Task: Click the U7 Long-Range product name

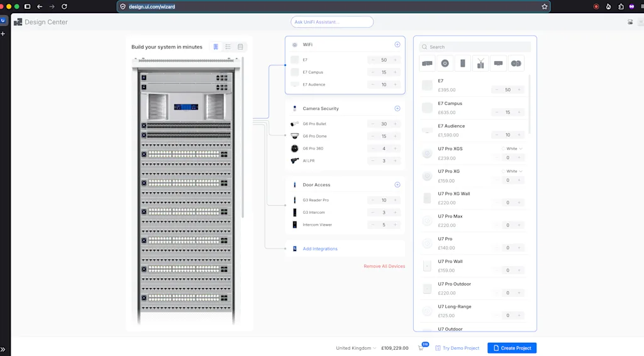Action: [454, 306]
